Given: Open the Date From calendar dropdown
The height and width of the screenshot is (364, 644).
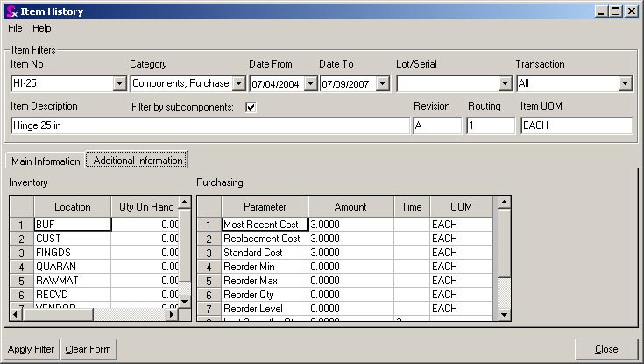Looking at the screenshot, I should 309,84.
